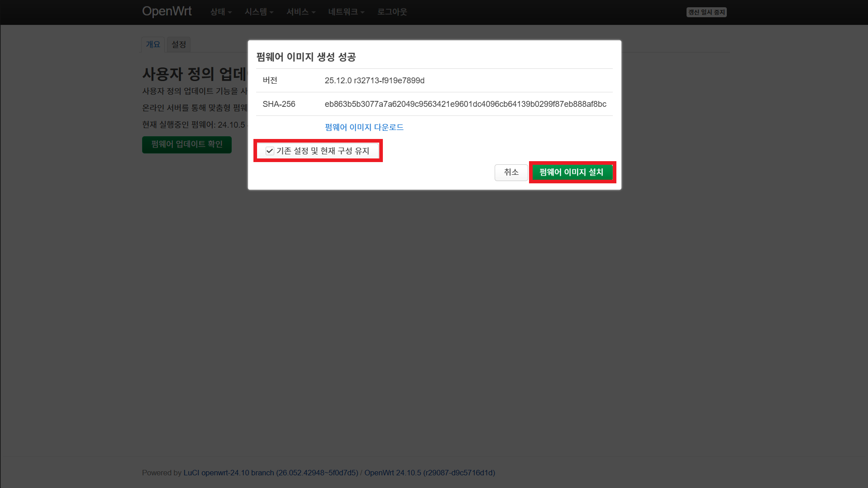Open the LuCI openwrt-24.10 branch footer link
The height and width of the screenshot is (488, 868).
point(271,473)
